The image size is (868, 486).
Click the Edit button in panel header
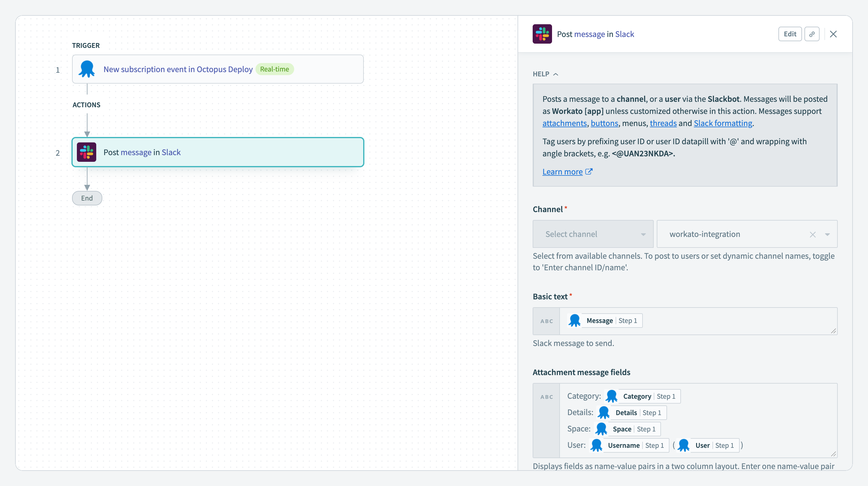pyautogui.click(x=790, y=34)
